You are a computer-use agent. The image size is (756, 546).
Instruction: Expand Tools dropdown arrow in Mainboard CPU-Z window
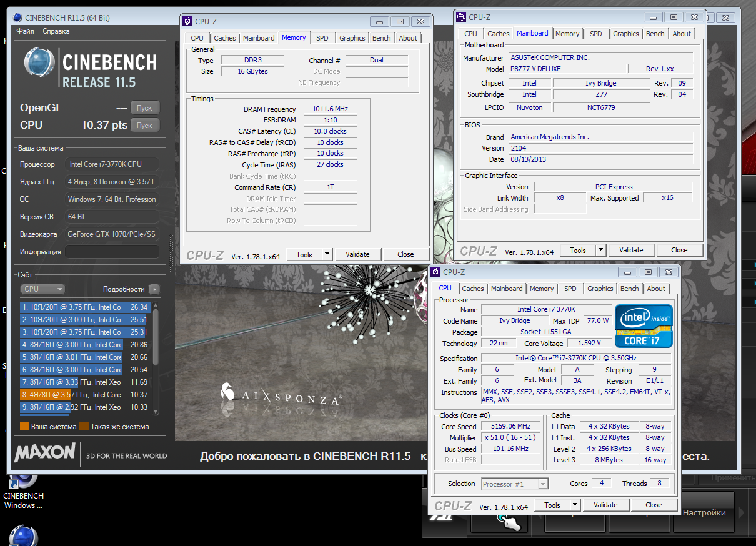[600, 250]
